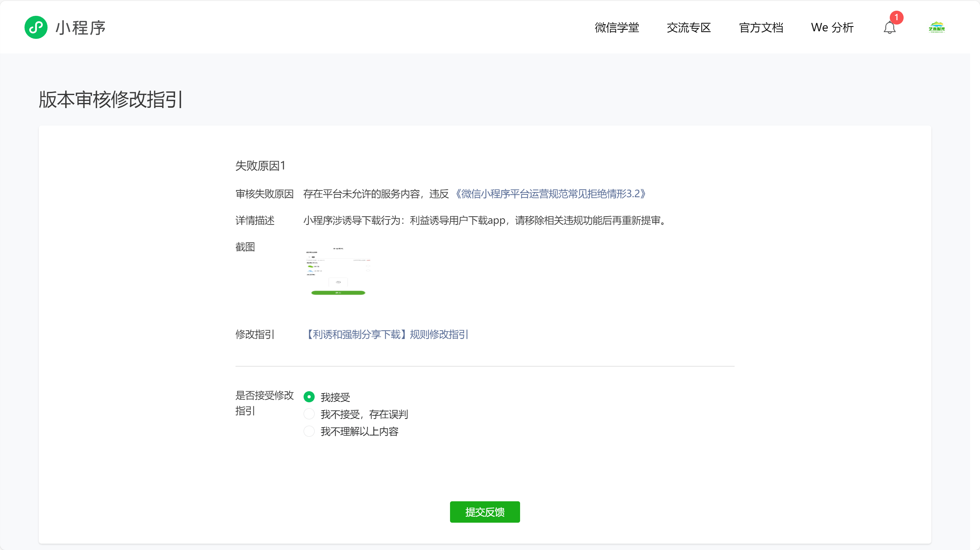Image resolution: width=980 pixels, height=550 pixels.
Task: Open 微信学堂 in the top navigation
Action: coord(617,27)
